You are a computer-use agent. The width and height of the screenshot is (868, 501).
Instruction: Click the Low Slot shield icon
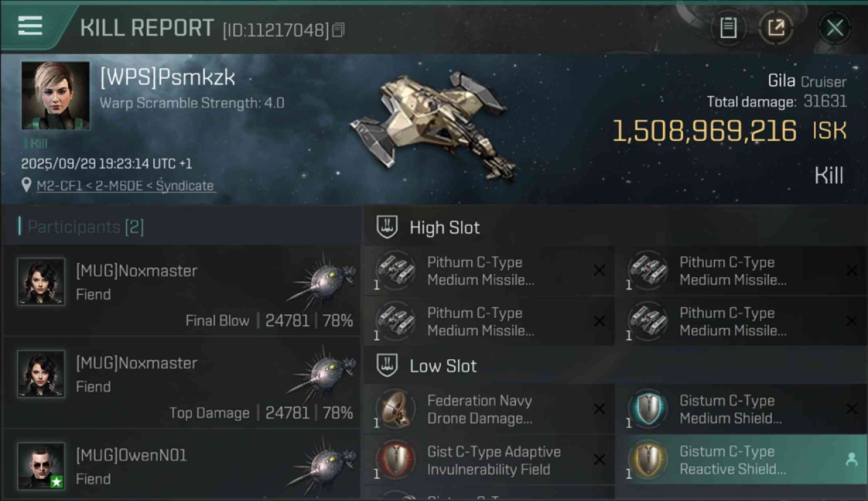387,365
